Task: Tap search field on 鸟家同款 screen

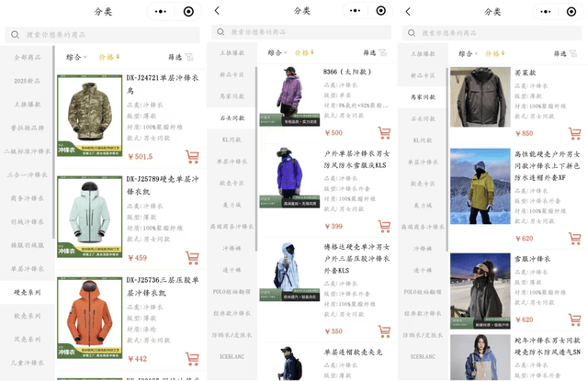Action: click(x=492, y=33)
